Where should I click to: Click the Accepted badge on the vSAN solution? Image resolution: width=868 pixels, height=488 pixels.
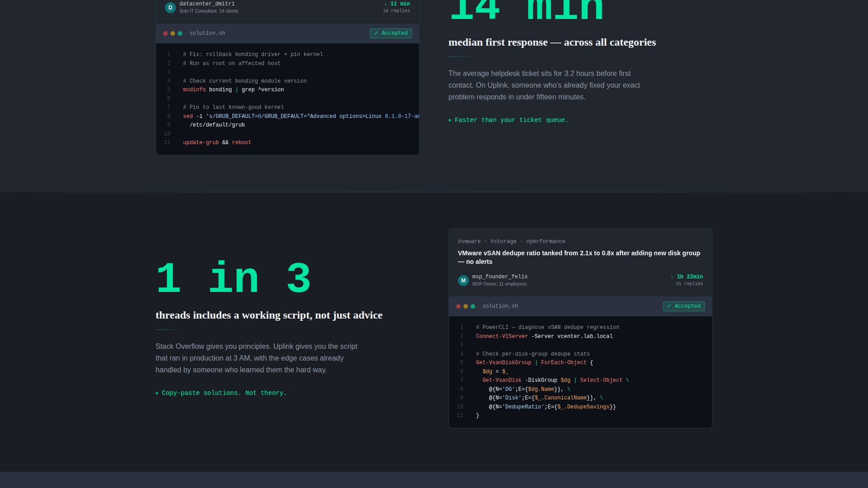click(684, 306)
